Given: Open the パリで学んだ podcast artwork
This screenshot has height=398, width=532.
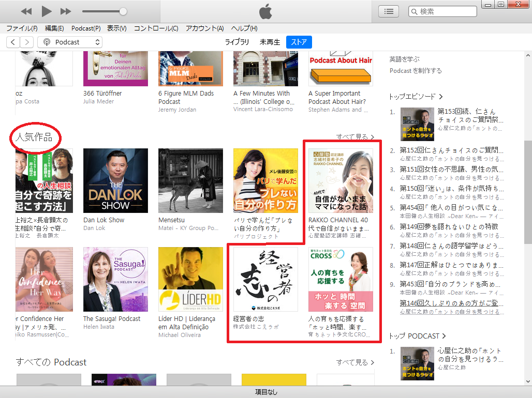Looking at the screenshot, I should tap(265, 181).
